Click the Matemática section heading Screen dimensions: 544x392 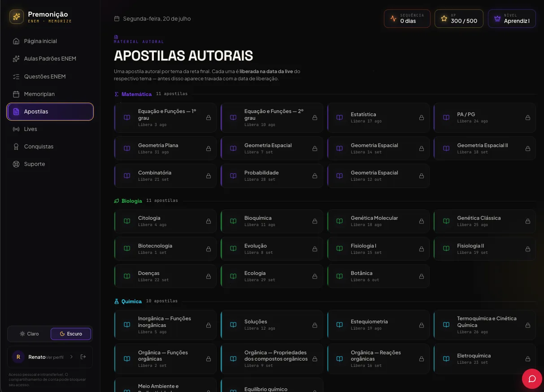point(136,94)
